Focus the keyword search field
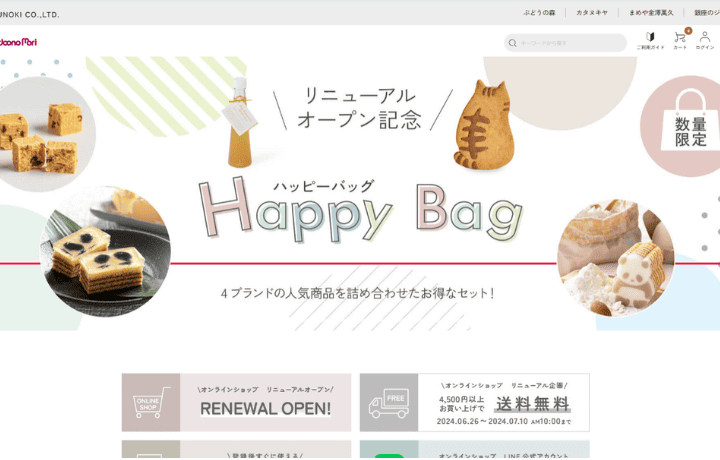Image resolution: width=720 pixels, height=460 pixels. [565, 43]
